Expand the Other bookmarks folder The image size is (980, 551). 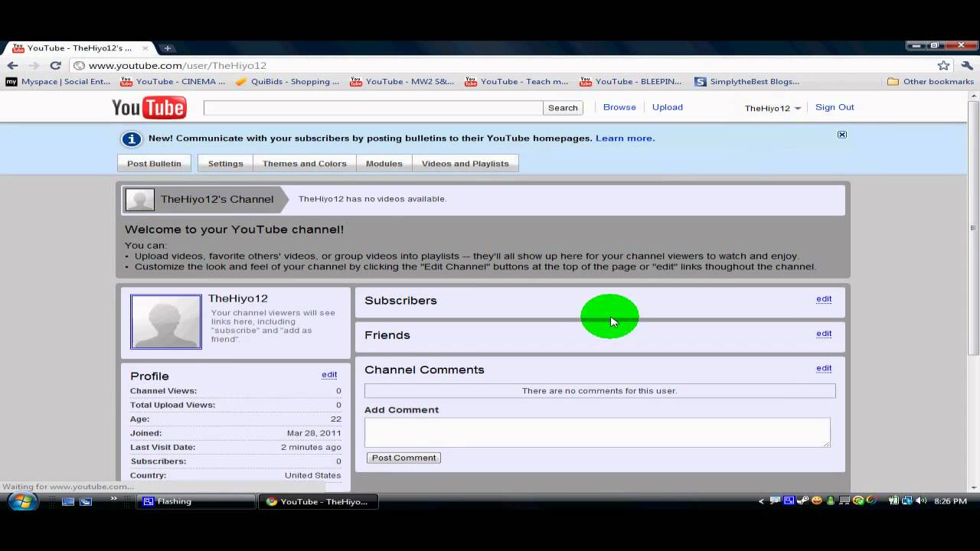(x=930, y=82)
